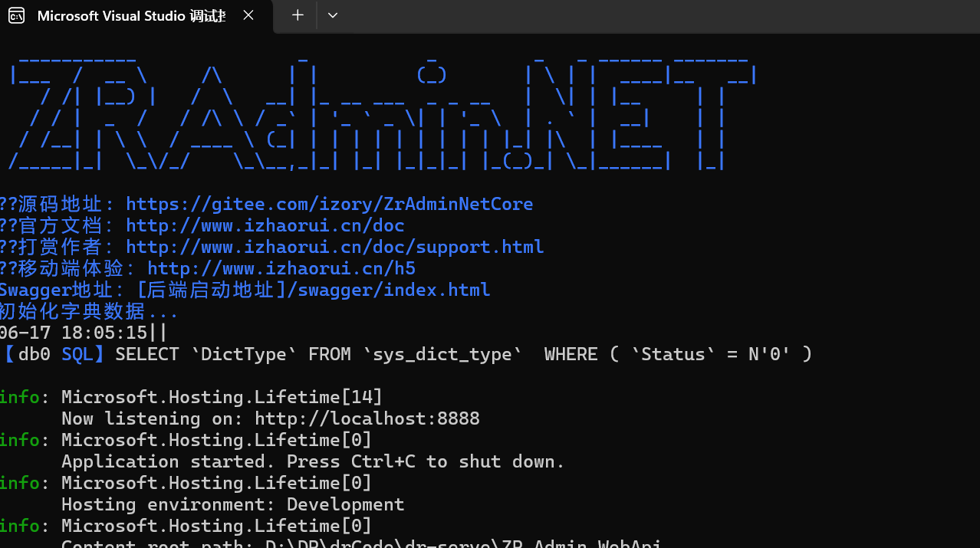Open a new terminal tab with plus button
Viewport: 980px width, 548px height.
coord(298,15)
